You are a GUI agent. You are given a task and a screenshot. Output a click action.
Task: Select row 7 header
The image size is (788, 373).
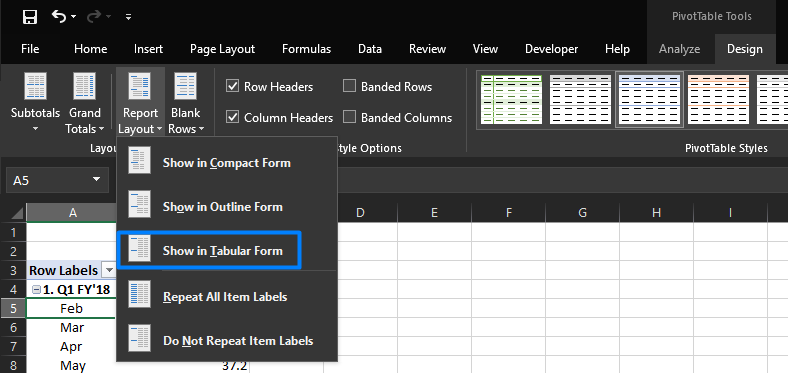click(x=13, y=347)
